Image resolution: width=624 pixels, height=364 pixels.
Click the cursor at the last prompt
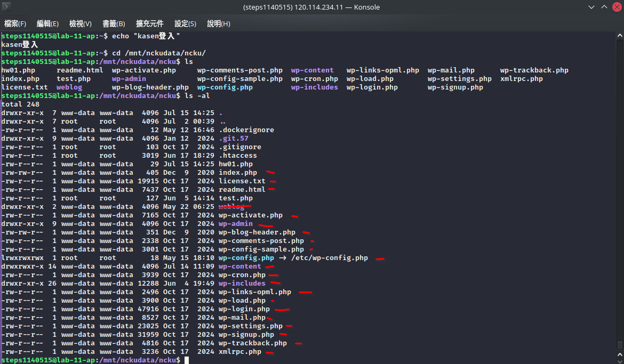[187, 360]
